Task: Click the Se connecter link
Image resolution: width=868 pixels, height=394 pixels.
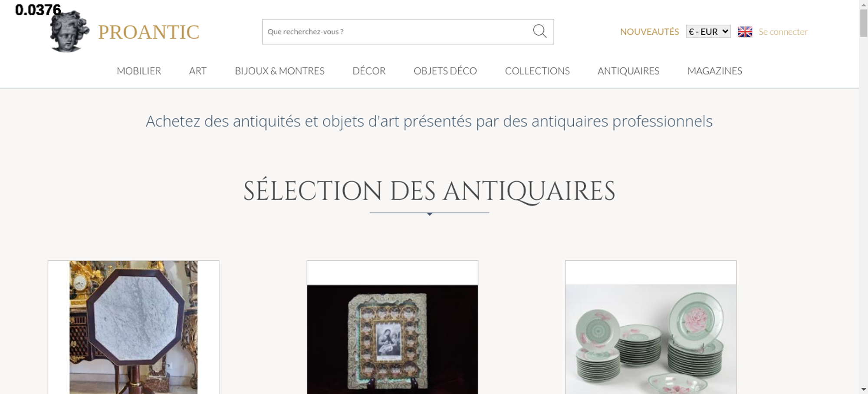Action: pyautogui.click(x=783, y=32)
